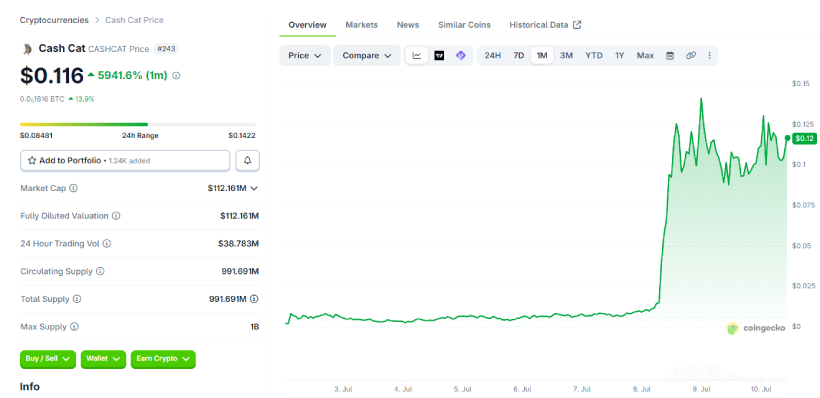
Task: Click the 10. Jul date on chart axis
Action: 761,389
